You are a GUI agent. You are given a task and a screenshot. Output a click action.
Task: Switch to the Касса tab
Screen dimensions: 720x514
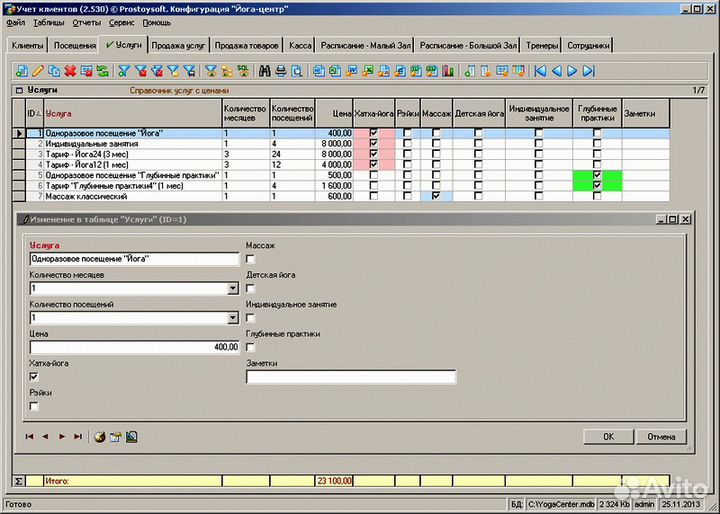(x=300, y=46)
